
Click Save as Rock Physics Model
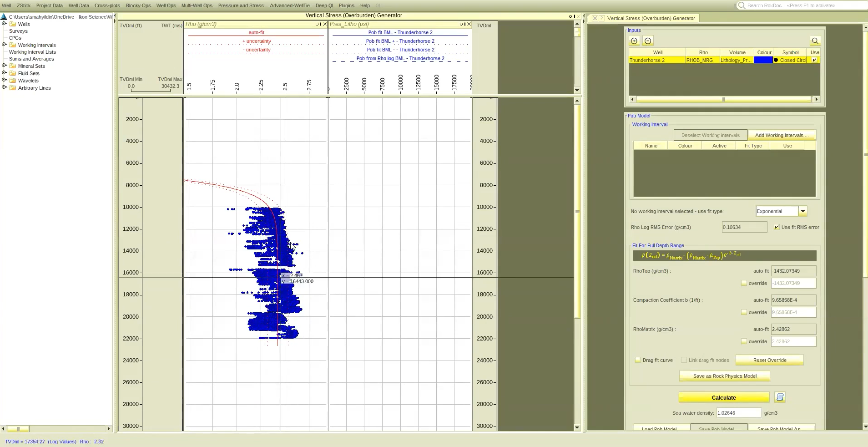click(725, 376)
